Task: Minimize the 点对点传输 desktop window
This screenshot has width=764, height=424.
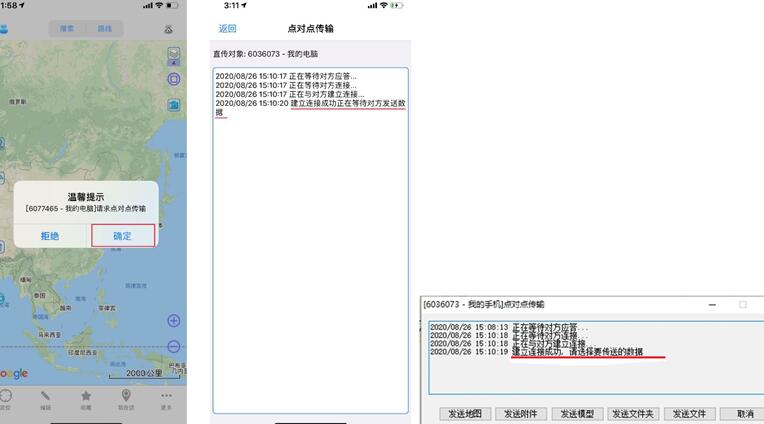Action: click(x=711, y=304)
